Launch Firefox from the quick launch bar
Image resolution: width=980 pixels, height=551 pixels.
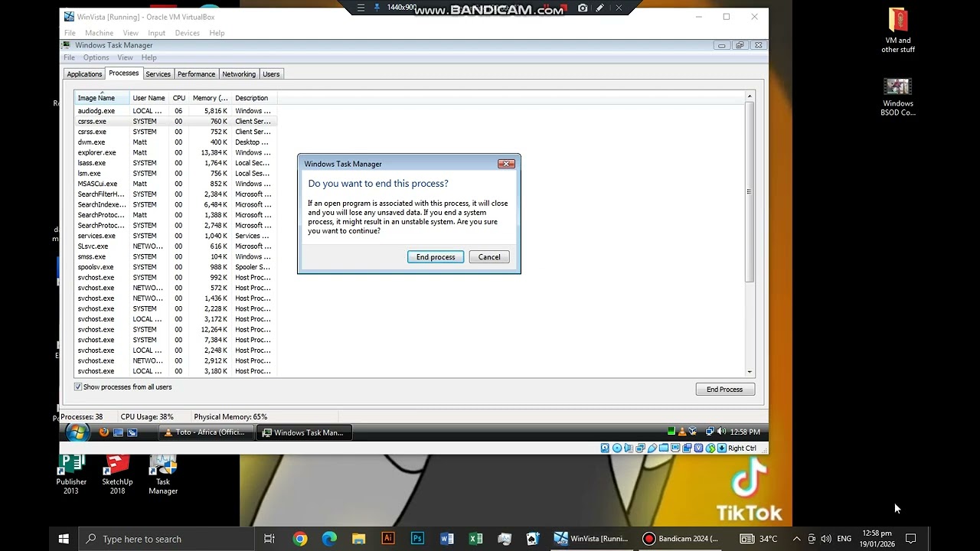pyautogui.click(x=104, y=432)
